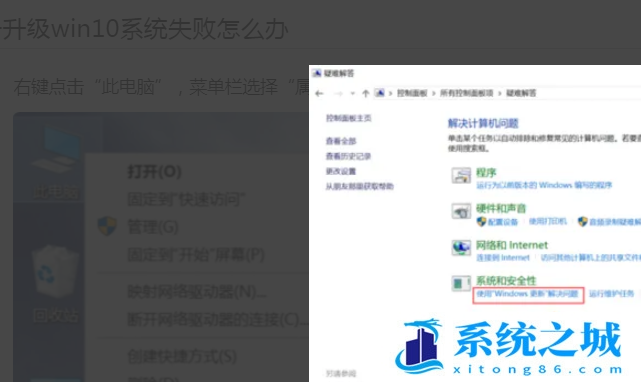Image resolution: width=641 pixels, height=382 pixels.
Task: Open 查看全部 in left pane
Action: [341, 141]
